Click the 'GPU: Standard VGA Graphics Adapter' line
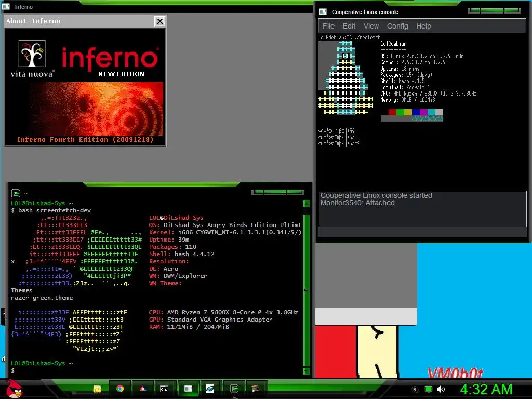Viewport: 532px width, 399px height. (x=210, y=320)
